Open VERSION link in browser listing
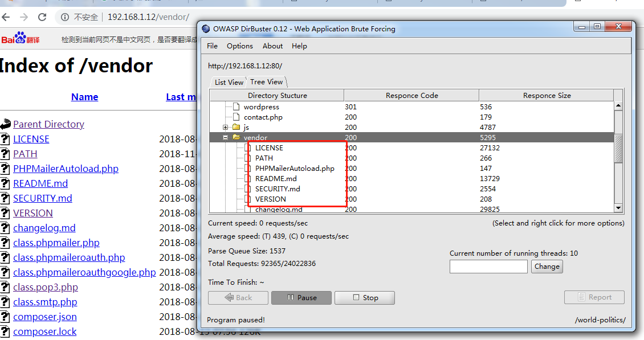The image size is (644, 340). pos(33,213)
